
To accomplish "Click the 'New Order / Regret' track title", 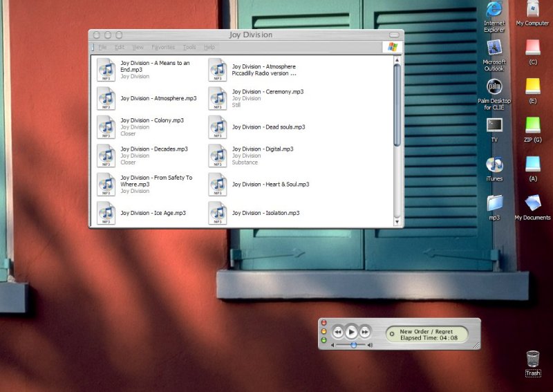I will 426,332.
